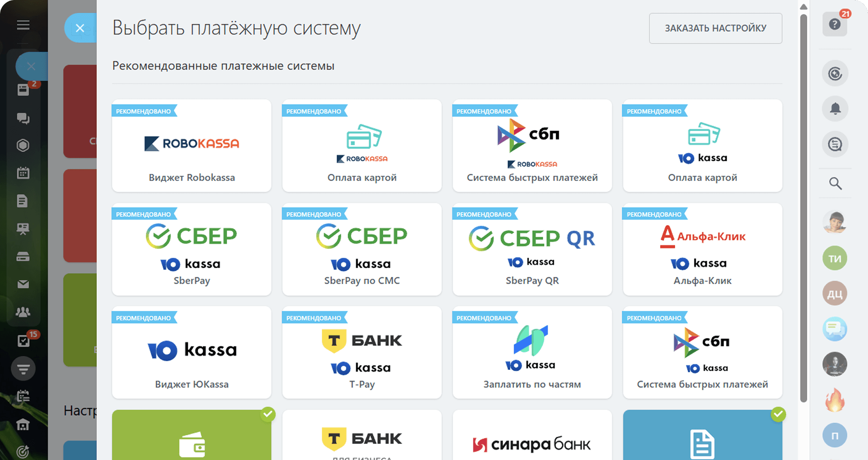Image resolution: width=868 pixels, height=460 pixels.
Task: Select the Виджет Robokassa payment tile
Action: (x=191, y=146)
